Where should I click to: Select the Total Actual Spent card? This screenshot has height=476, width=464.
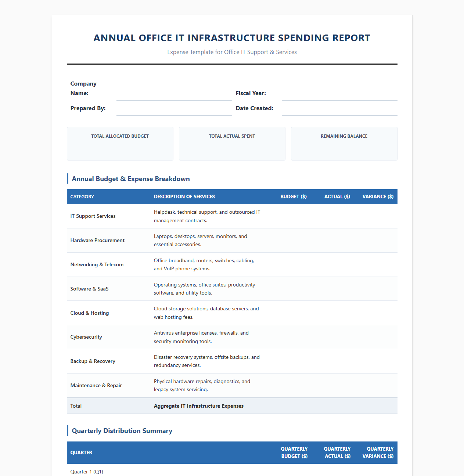click(232, 144)
